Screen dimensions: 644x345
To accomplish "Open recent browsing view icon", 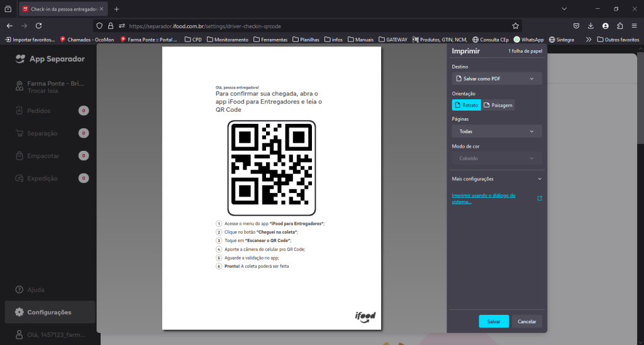I will (x=8, y=9).
